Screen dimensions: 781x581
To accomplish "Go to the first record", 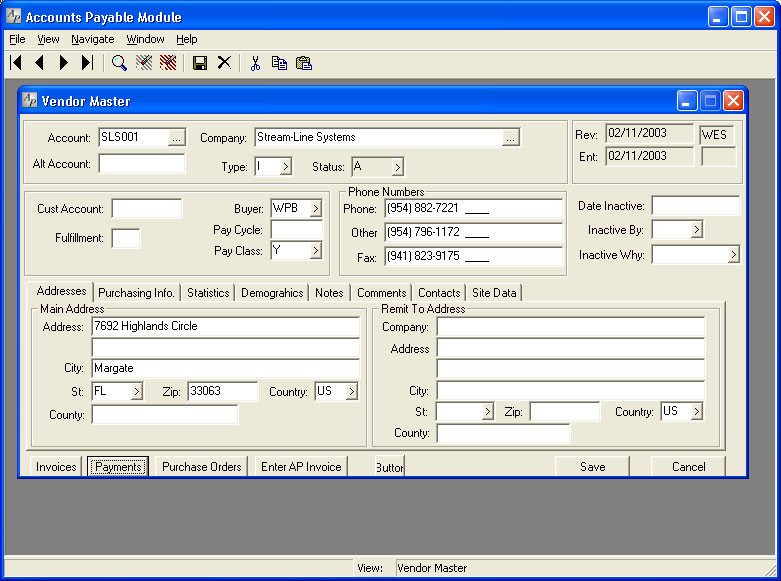I will click(x=16, y=63).
